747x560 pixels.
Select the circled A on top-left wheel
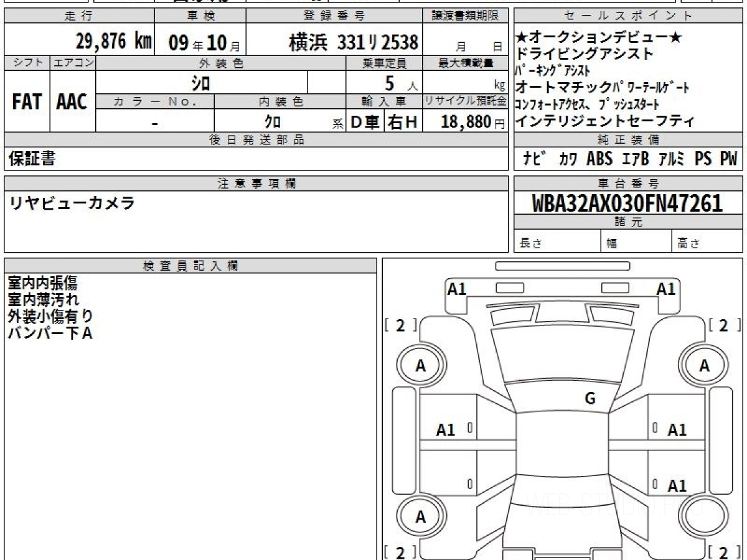[x=420, y=366]
